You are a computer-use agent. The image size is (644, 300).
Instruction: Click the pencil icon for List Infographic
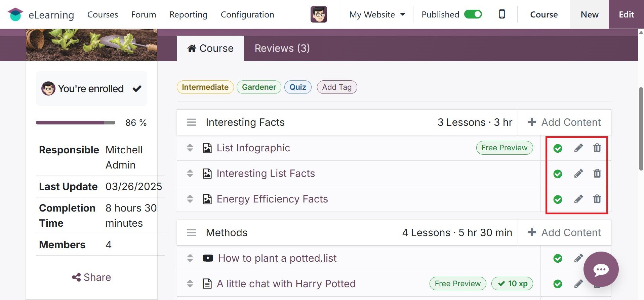(x=578, y=148)
